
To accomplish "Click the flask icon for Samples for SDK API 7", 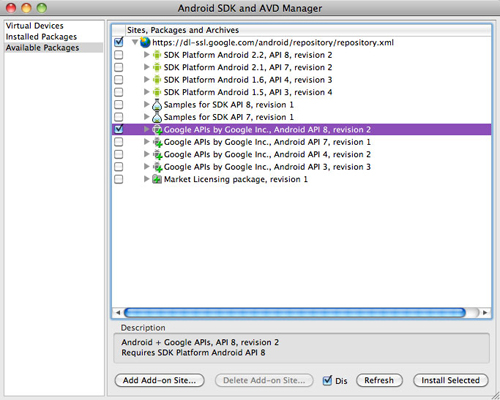I will click(x=157, y=117).
